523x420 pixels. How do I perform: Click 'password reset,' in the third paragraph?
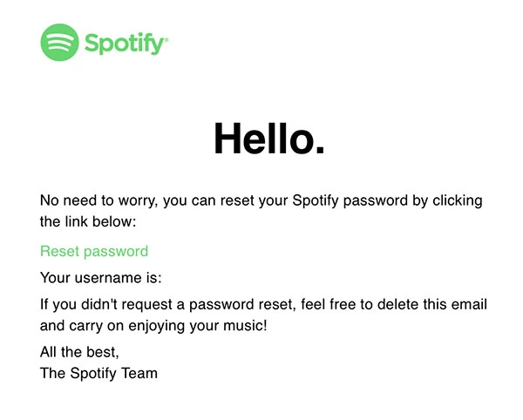(242, 305)
